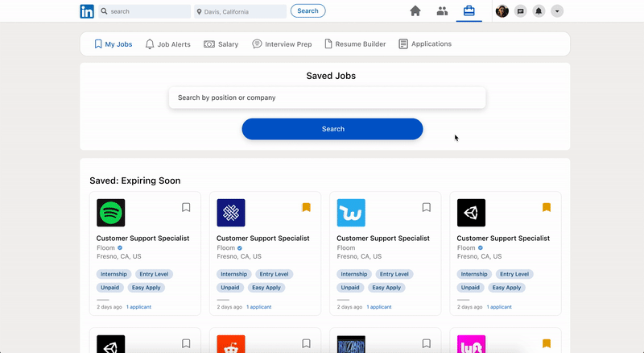644x353 pixels.
Task: Click the Saved: Expiring Soon heading
Action: [135, 181]
